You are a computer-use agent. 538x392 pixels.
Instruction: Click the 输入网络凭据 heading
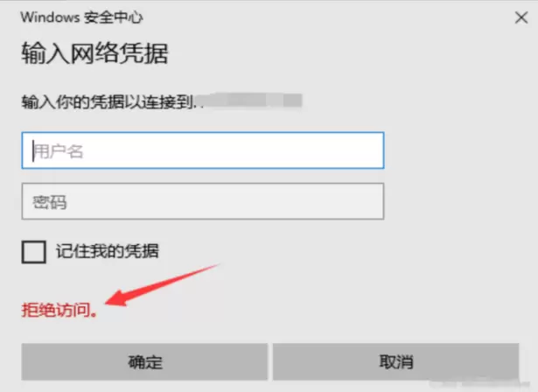tap(95, 53)
